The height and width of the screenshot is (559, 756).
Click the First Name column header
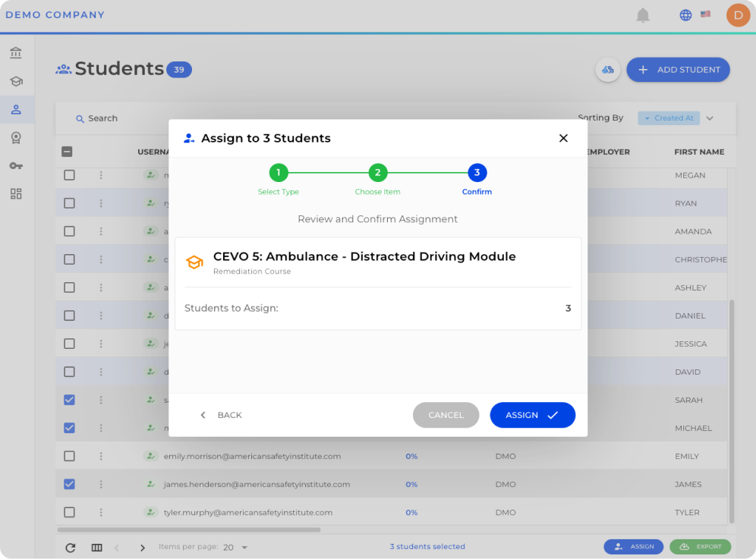point(699,152)
